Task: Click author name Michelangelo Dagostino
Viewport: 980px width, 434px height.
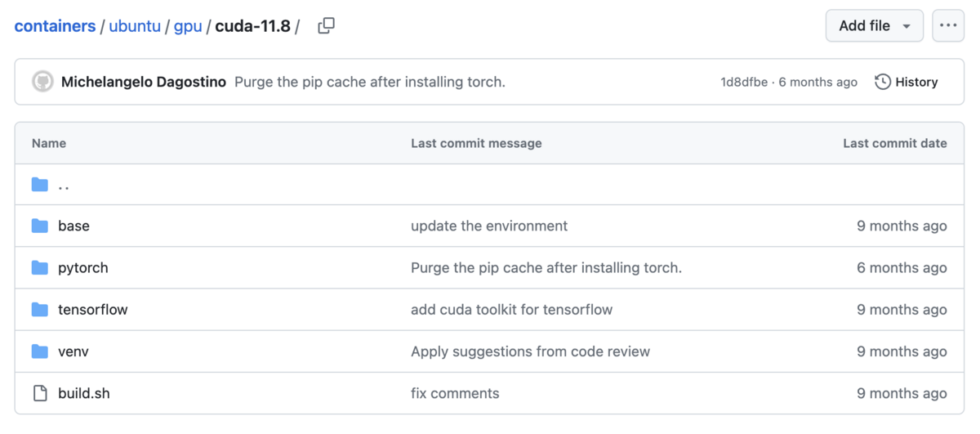Action: tap(144, 82)
